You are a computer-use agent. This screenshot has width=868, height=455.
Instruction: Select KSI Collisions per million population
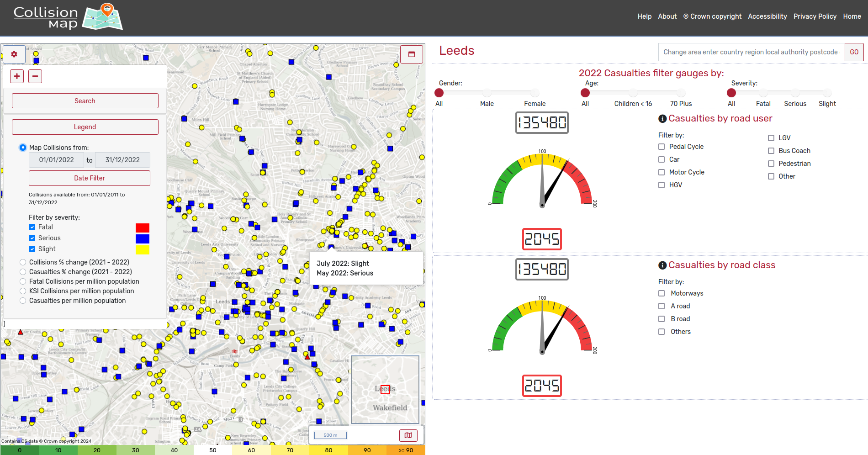[x=23, y=291]
